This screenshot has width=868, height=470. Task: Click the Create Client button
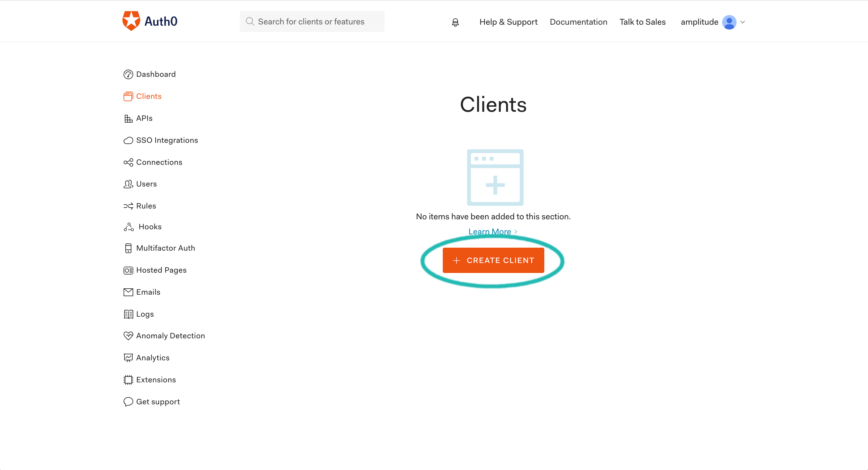pyautogui.click(x=493, y=260)
